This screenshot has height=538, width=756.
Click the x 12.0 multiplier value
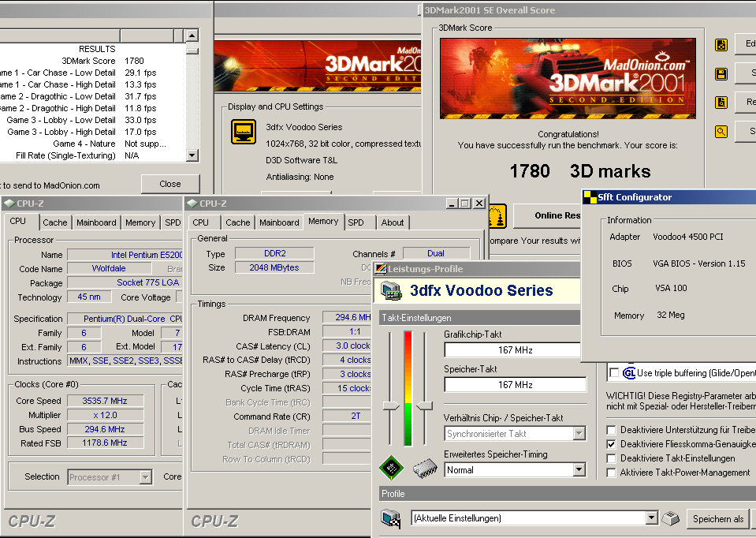[x=105, y=415]
